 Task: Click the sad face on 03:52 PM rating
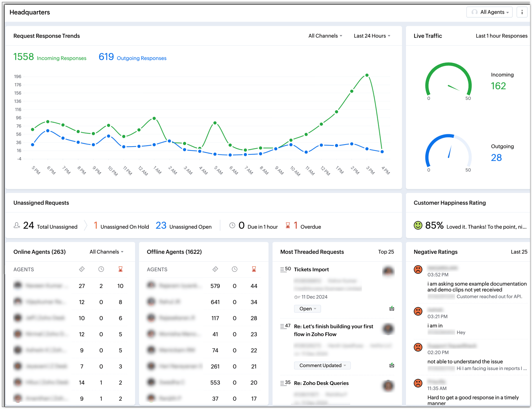418,270
